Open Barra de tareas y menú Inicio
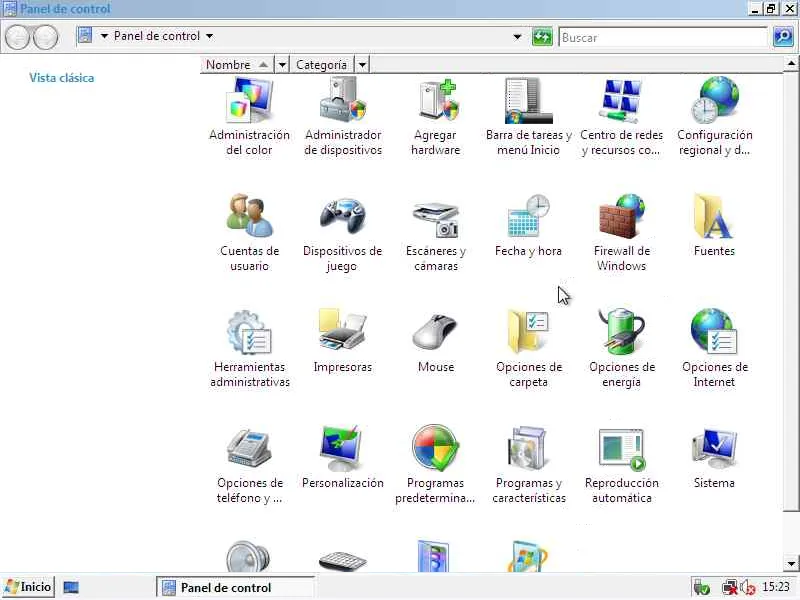 529,116
